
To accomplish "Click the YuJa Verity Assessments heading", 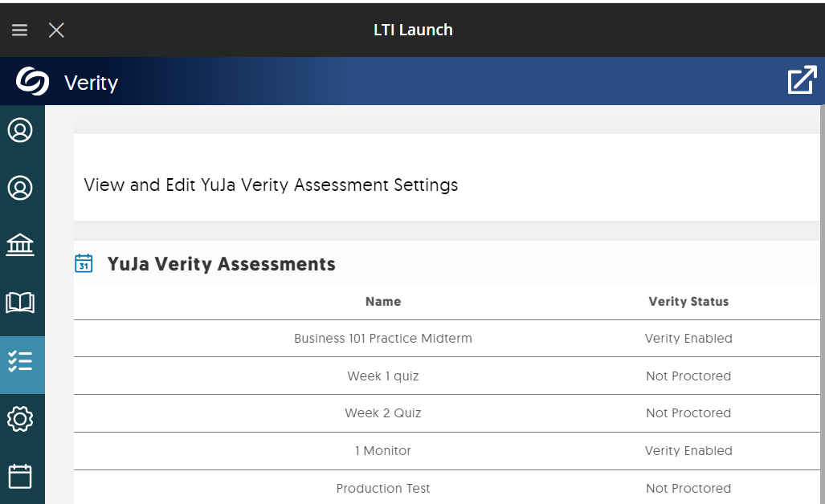I will click(x=221, y=264).
